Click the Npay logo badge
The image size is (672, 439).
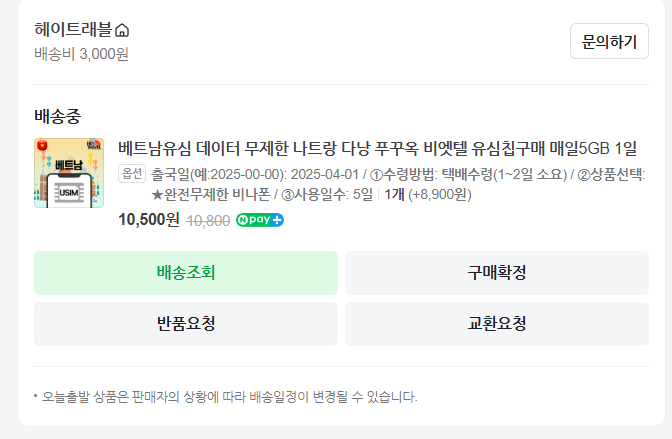pos(260,220)
